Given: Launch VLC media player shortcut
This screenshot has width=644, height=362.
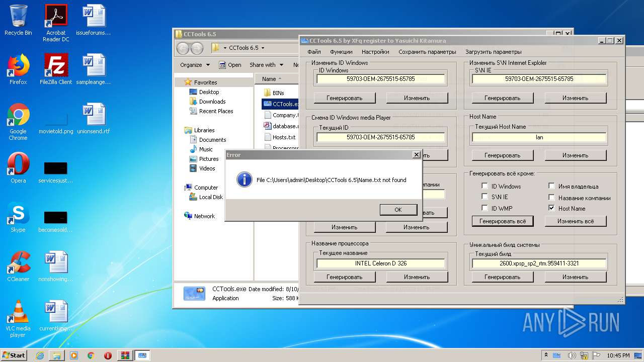Looking at the screenshot, I should [x=18, y=318].
